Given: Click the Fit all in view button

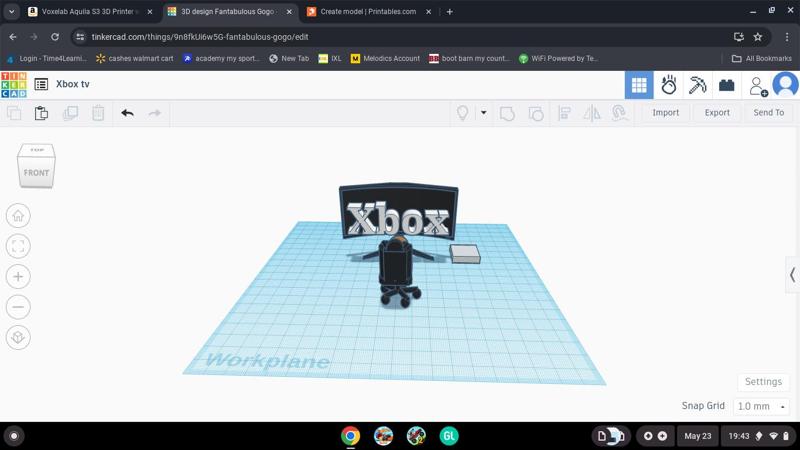Looking at the screenshot, I should pyautogui.click(x=18, y=246).
